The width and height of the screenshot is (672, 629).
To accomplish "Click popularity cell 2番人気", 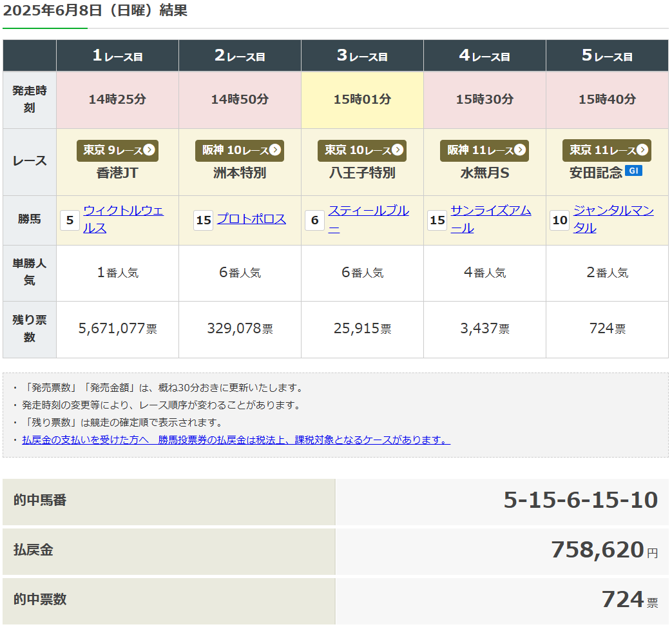I will tap(608, 273).
